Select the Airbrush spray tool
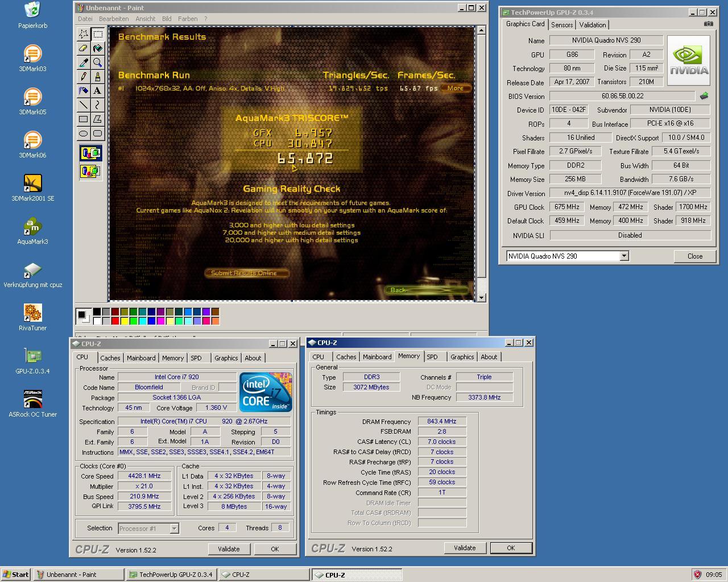 coord(84,91)
